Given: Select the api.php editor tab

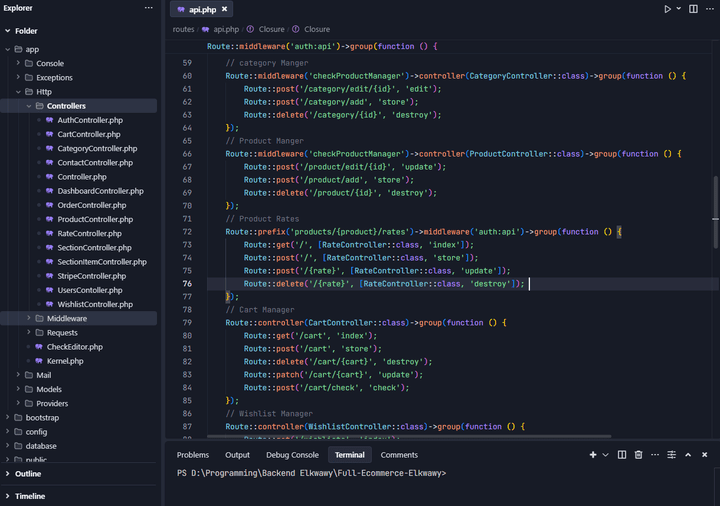Looking at the screenshot, I should [202, 9].
